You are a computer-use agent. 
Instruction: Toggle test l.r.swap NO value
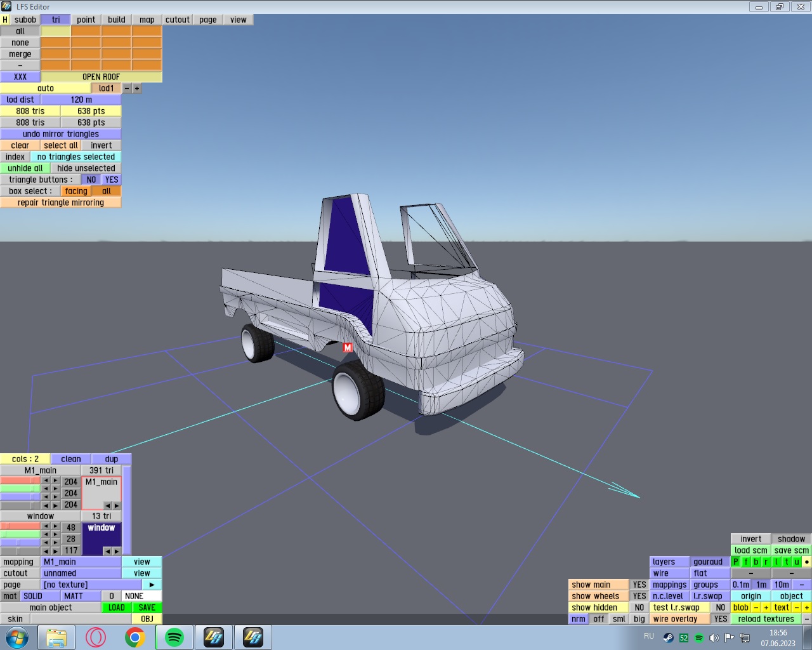pos(721,607)
